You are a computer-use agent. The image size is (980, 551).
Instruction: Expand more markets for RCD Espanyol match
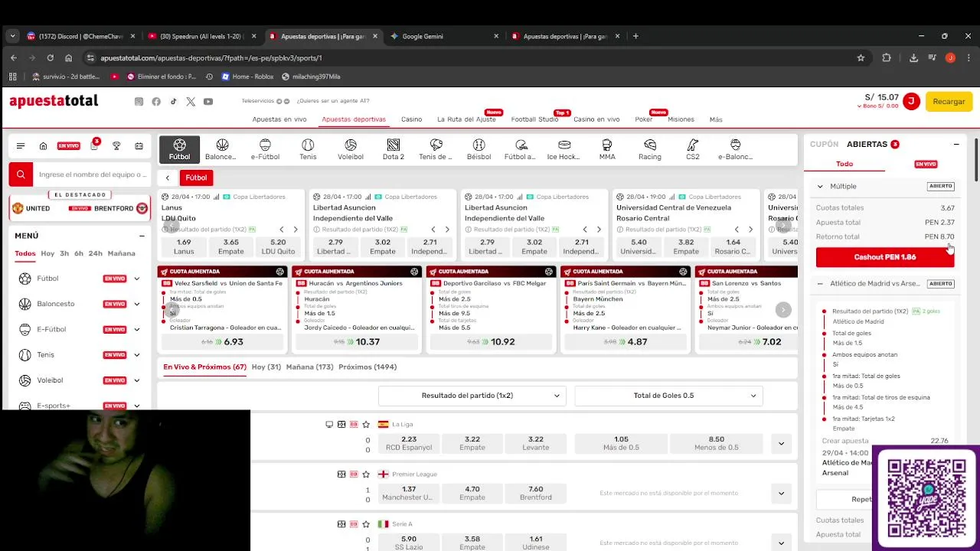[781, 443]
